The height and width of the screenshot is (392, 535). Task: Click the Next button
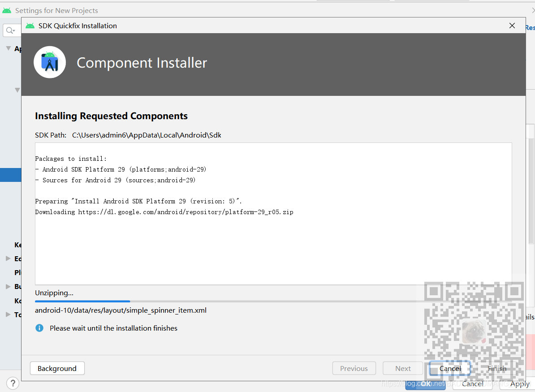[402, 368]
